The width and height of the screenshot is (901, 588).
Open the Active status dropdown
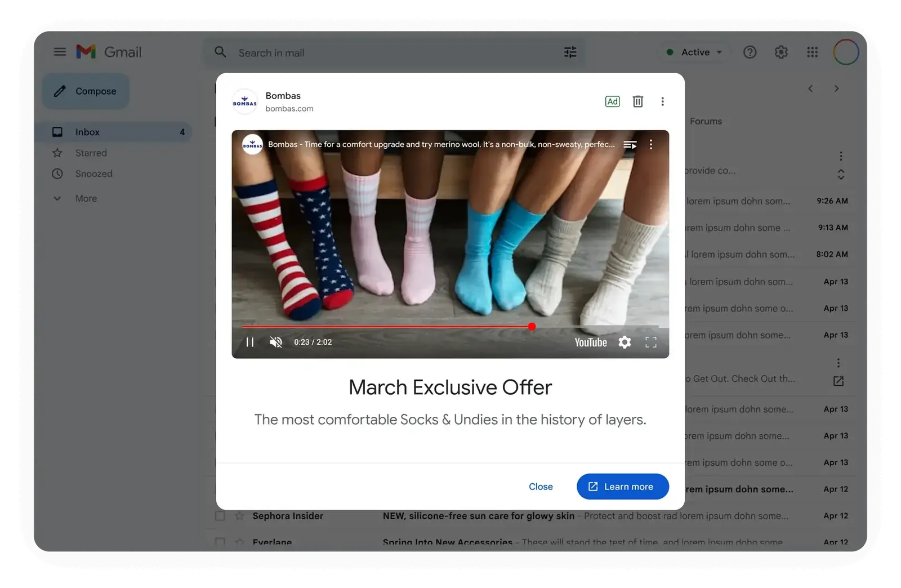694,52
